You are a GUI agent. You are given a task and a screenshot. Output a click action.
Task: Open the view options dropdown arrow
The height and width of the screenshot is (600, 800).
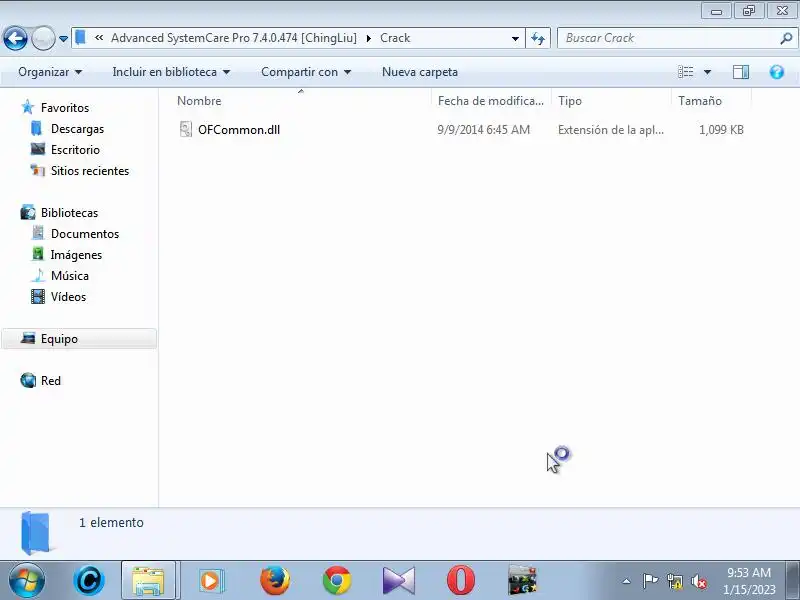(x=707, y=72)
